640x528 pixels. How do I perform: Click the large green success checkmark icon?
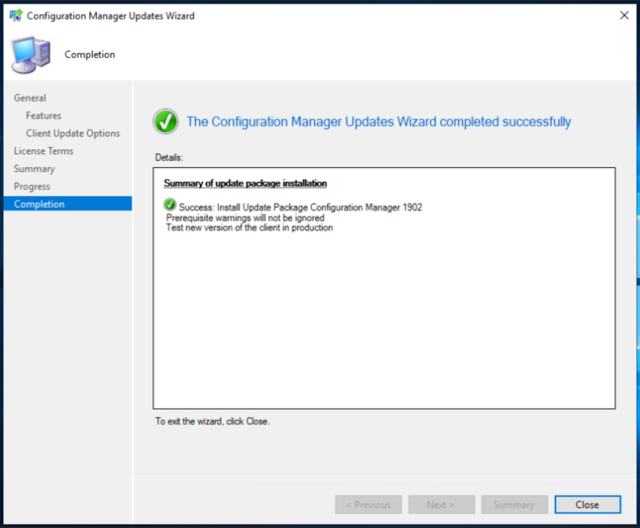[165, 122]
